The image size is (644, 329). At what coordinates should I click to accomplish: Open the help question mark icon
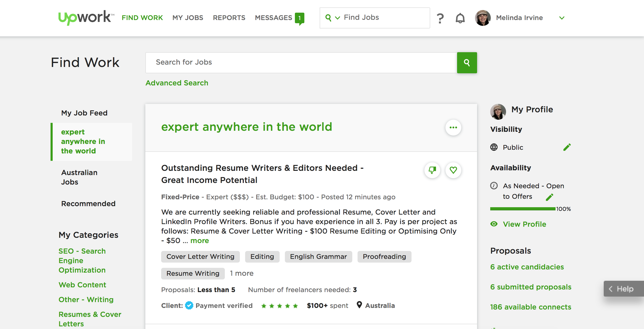click(440, 18)
